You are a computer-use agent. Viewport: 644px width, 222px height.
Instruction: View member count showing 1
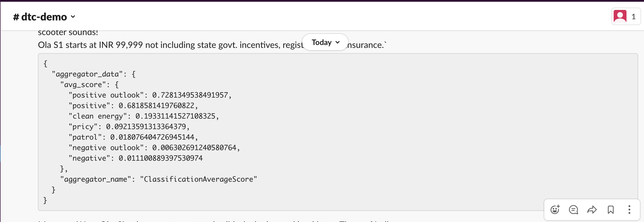633,17
